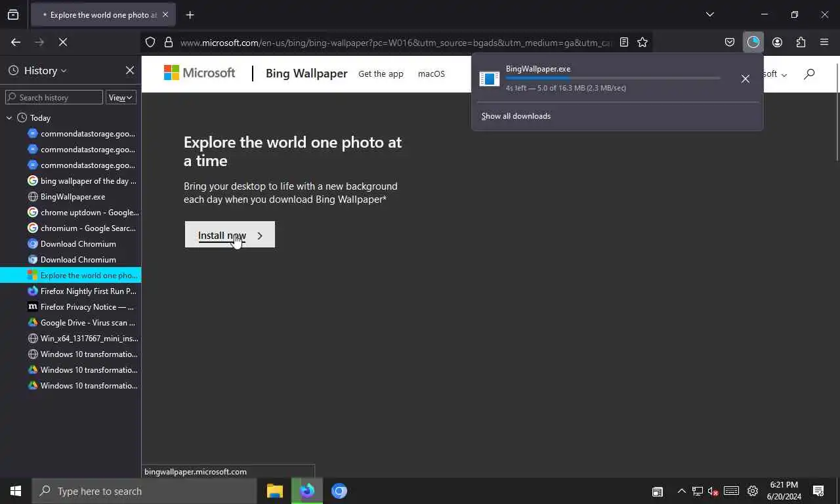This screenshot has height=504, width=840.
Task: Click the Firefox View icon in tab bar
Action: coord(13,14)
